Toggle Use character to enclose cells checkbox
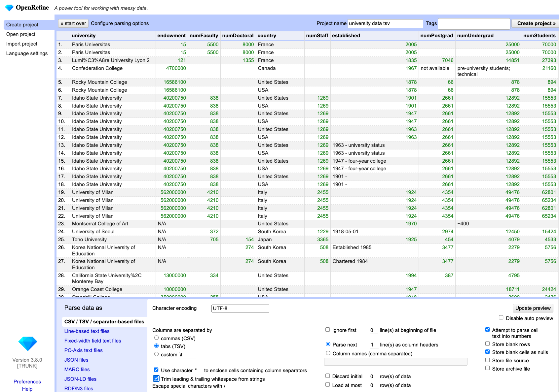This screenshot has width=559, height=392. click(x=156, y=370)
